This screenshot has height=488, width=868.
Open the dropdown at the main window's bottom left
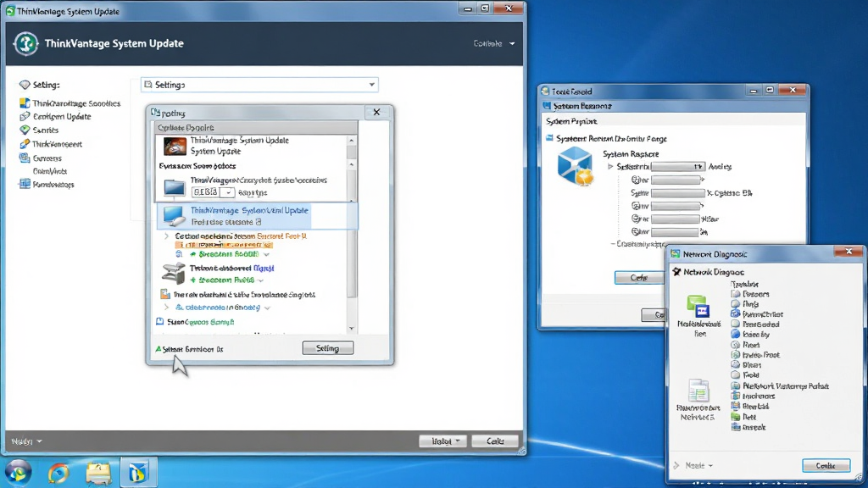26,441
